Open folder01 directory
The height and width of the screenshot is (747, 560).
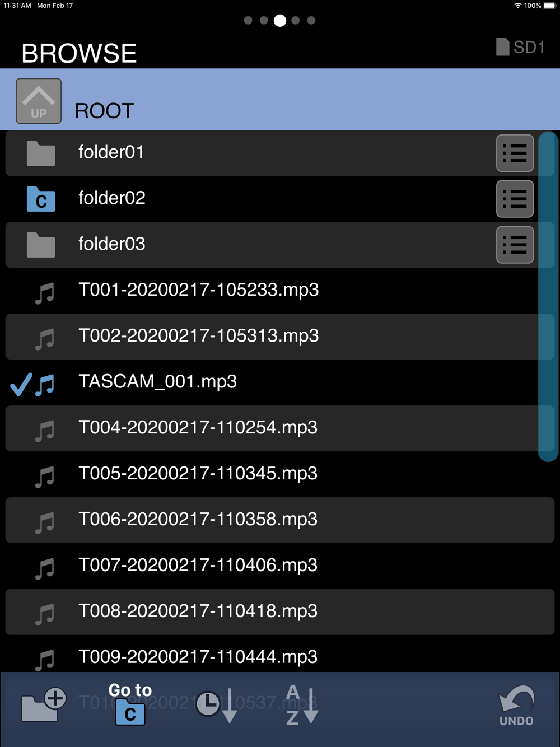pos(249,153)
